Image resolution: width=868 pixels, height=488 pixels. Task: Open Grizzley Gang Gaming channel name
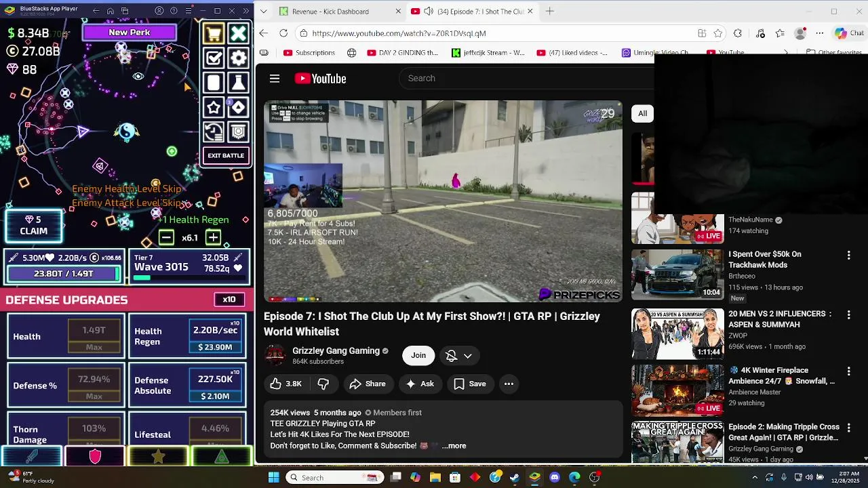(x=336, y=350)
